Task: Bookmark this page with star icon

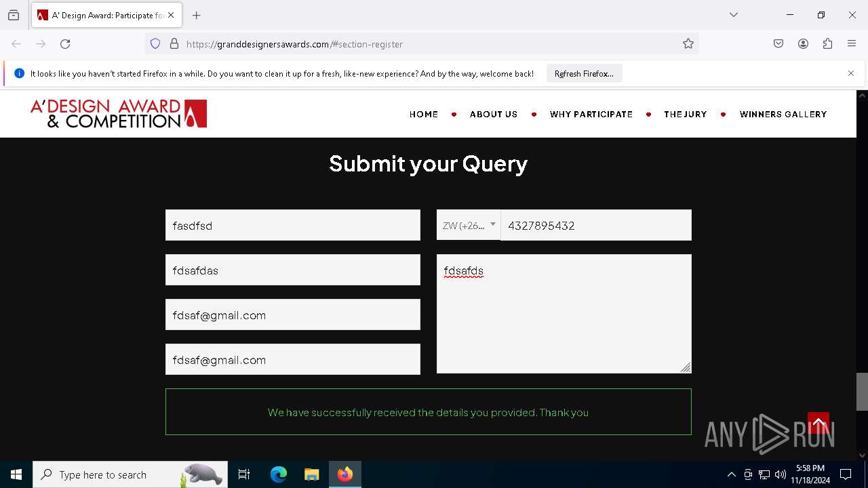Action: pos(688,44)
